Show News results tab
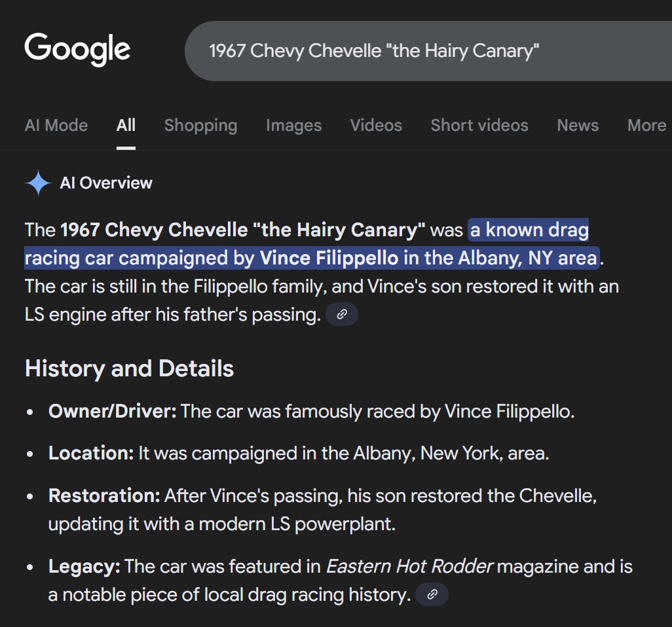Screen dimensions: 672x627 click(x=578, y=126)
